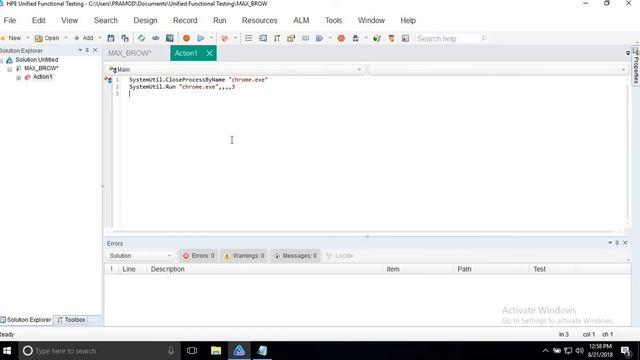Open the Edit menu
The width and height of the screenshot is (640, 360).
click(x=39, y=20)
